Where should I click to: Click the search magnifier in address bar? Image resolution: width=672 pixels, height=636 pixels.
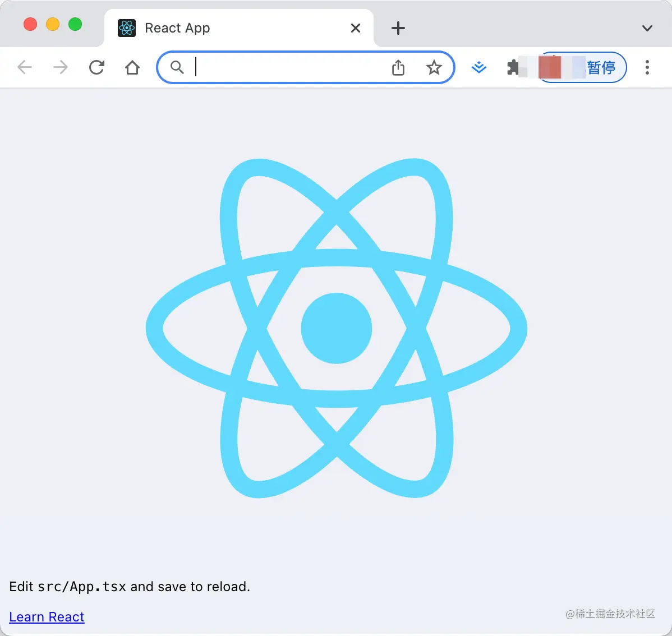(177, 67)
